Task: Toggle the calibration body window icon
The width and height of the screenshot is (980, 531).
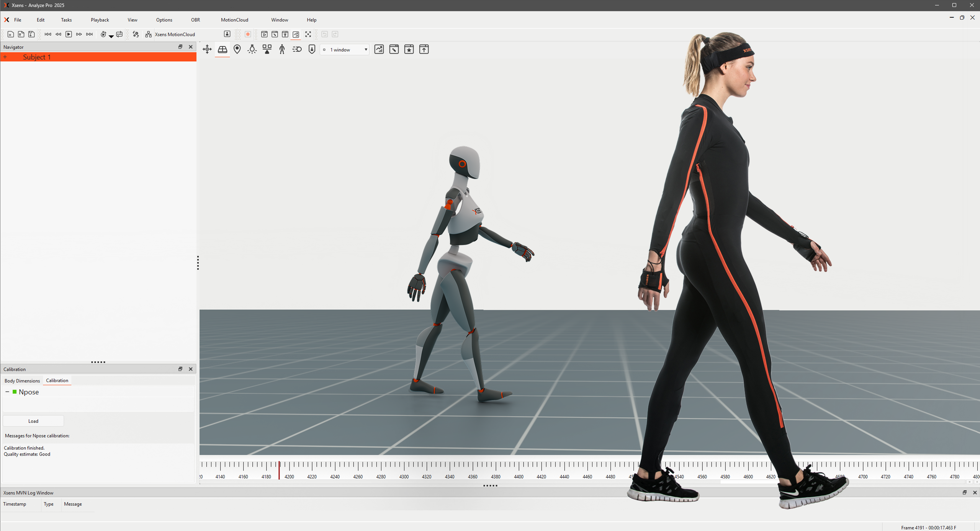Action: pos(285,34)
